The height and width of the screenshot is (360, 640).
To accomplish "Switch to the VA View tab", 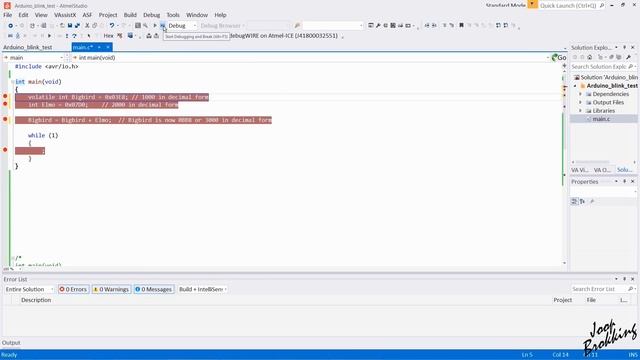I will pos(579,170).
